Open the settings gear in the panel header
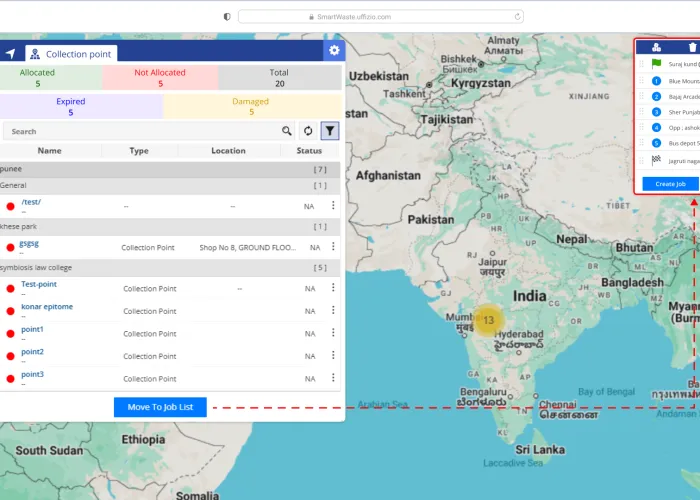 [334, 51]
